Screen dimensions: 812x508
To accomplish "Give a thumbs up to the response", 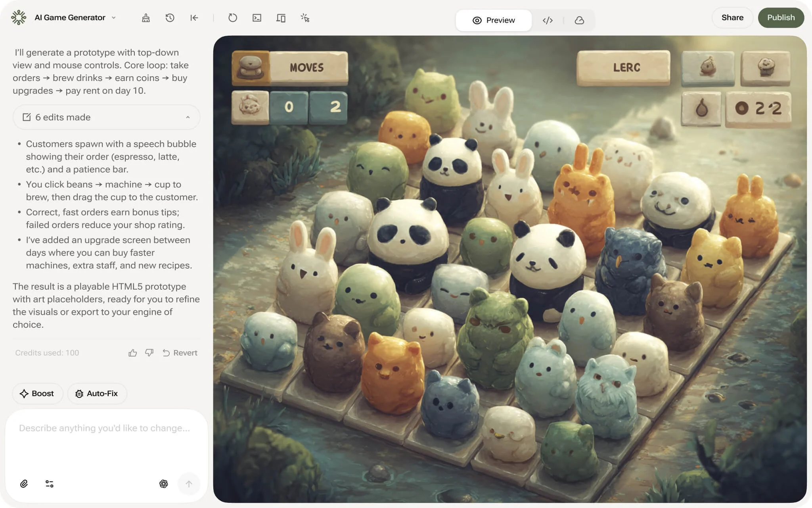I will click(x=132, y=353).
